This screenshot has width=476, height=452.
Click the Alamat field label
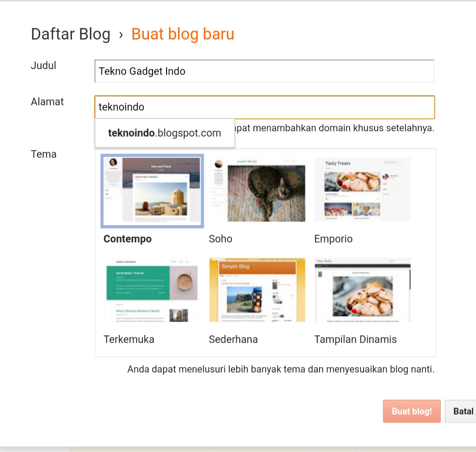[x=47, y=102]
